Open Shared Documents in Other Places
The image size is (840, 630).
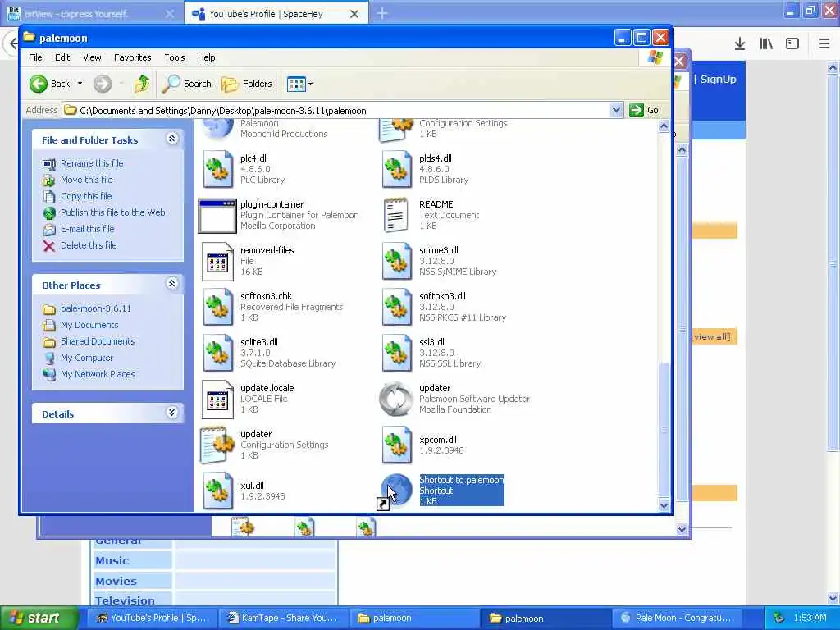[98, 341]
